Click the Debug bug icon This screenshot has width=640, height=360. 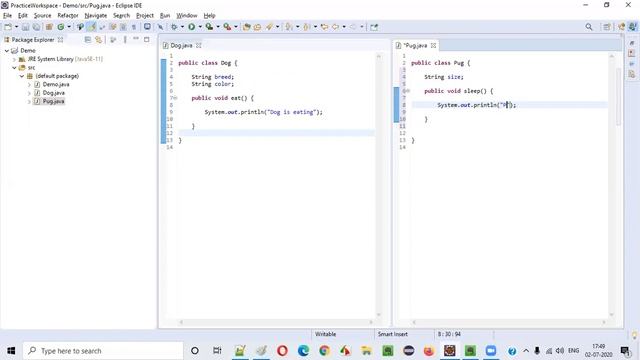click(174, 27)
